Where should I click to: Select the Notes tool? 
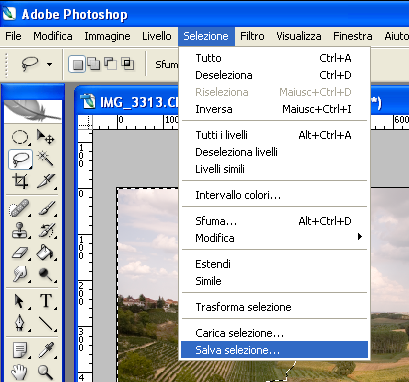tap(20, 350)
